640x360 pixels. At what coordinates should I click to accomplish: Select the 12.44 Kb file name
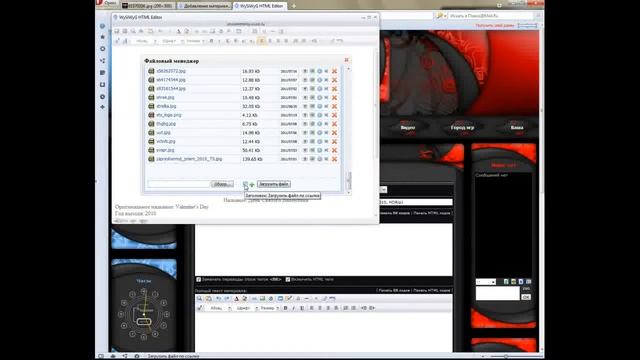click(x=166, y=141)
